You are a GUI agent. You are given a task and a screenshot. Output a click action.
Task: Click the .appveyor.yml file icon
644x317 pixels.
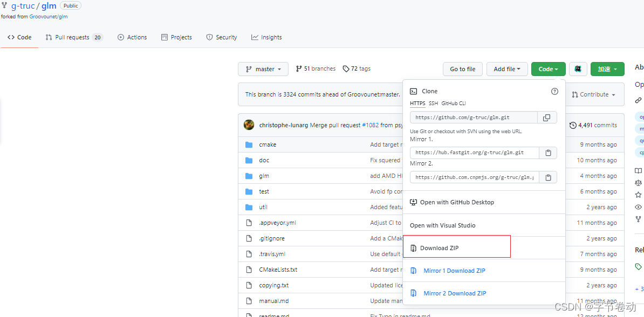(249, 223)
